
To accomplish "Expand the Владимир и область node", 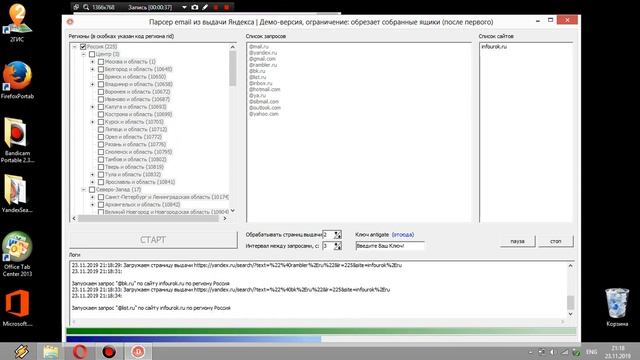I will pos(93,84).
